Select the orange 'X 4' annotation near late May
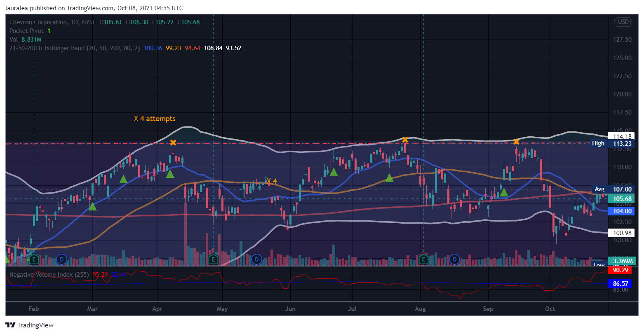The image size is (644, 334). point(272,181)
